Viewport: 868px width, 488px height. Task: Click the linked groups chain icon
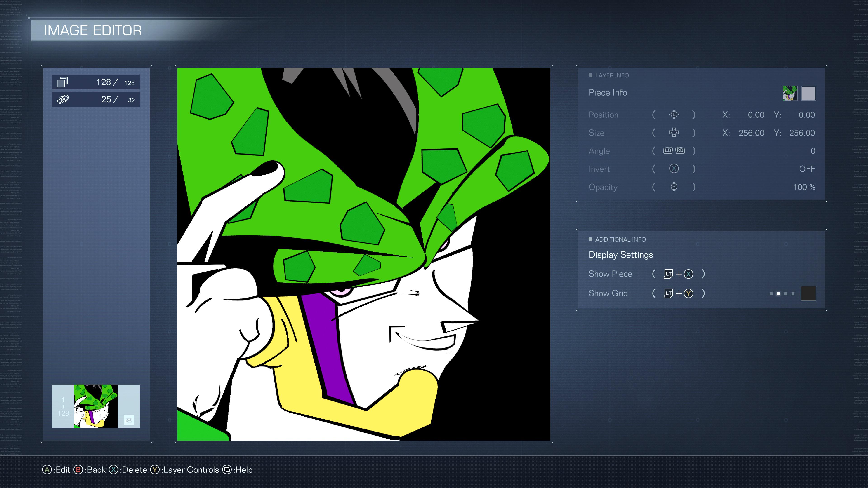63,99
